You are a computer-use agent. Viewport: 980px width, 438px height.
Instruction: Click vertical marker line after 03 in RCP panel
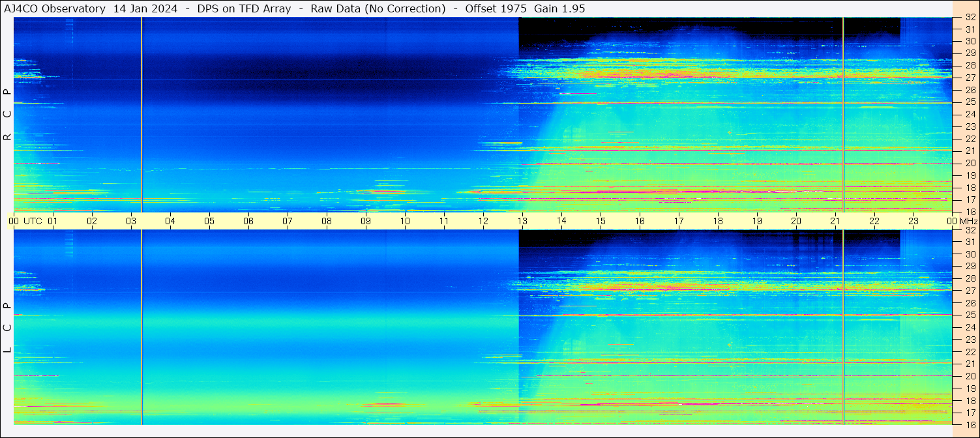point(141,114)
